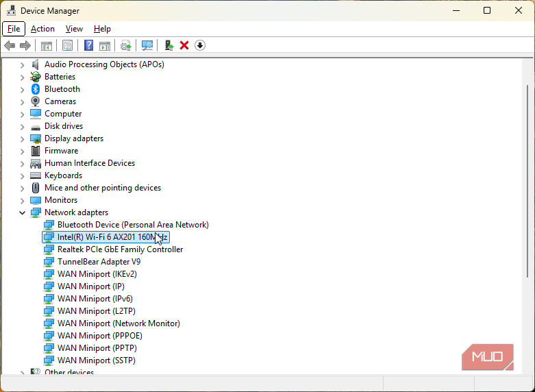The image size is (535, 392).
Task: Toggle the show/hide console tree icon
Action: click(47, 45)
